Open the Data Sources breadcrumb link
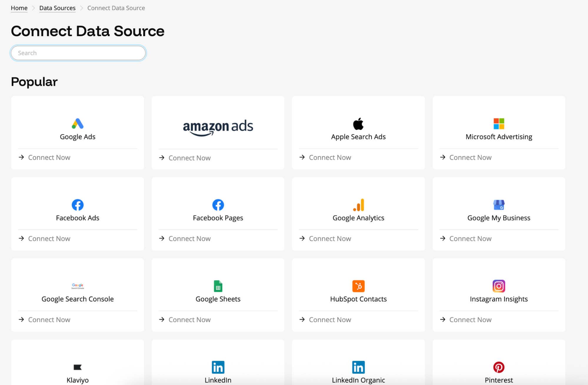Image resolution: width=588 pixels, height=385 pixels. pyautogui.click(x=57, y=8)
